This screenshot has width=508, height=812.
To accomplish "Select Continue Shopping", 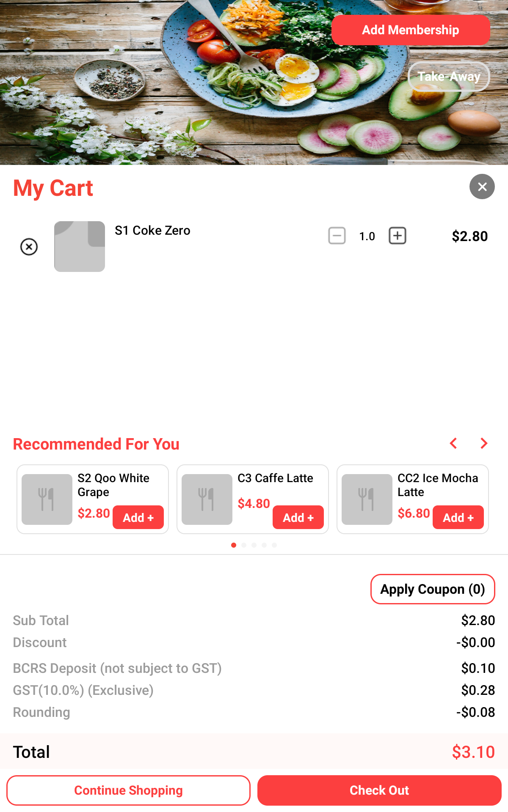I will click(x=128, y=790).
